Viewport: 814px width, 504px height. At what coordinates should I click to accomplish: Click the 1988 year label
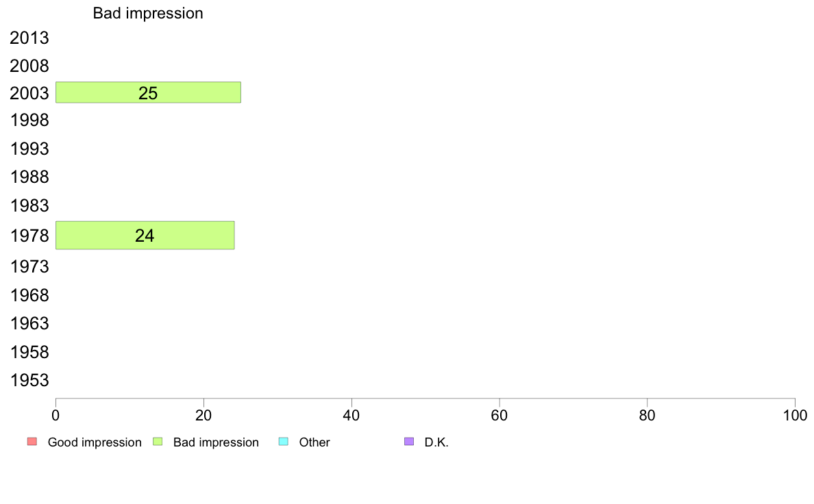(x=29, y=177)
